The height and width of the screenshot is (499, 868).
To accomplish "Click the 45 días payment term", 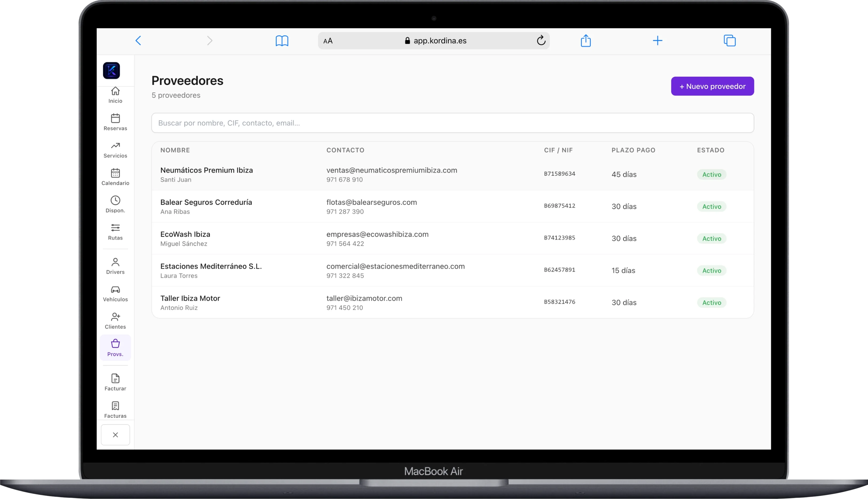I will pyautogui.click(x=624, y=174).
